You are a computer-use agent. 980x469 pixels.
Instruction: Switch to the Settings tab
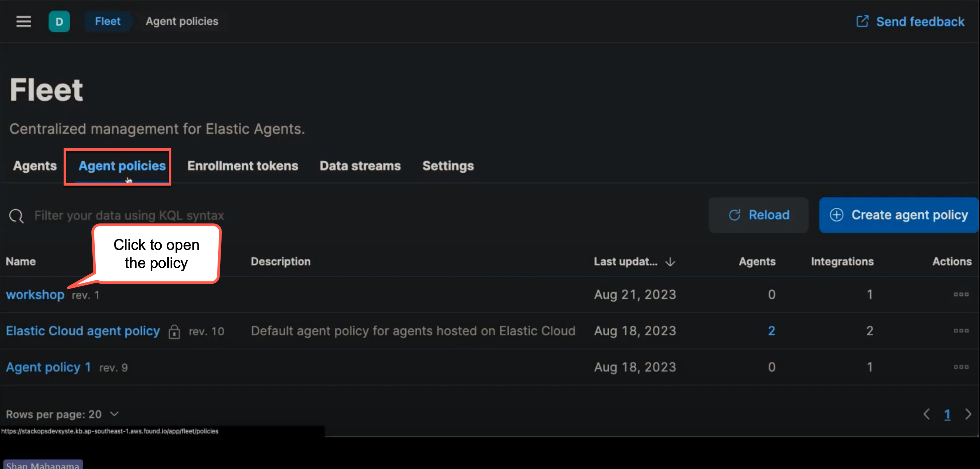[x=448, y=165]
